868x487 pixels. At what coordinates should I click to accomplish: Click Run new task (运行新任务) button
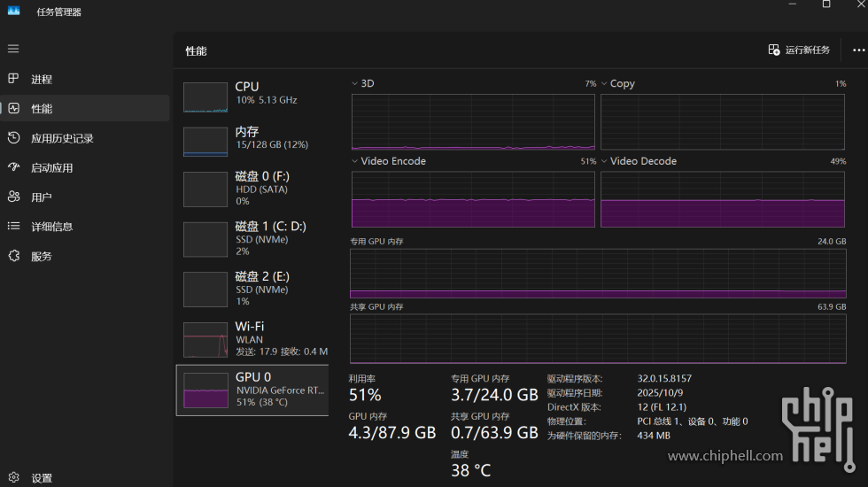[x=799, y=50]
